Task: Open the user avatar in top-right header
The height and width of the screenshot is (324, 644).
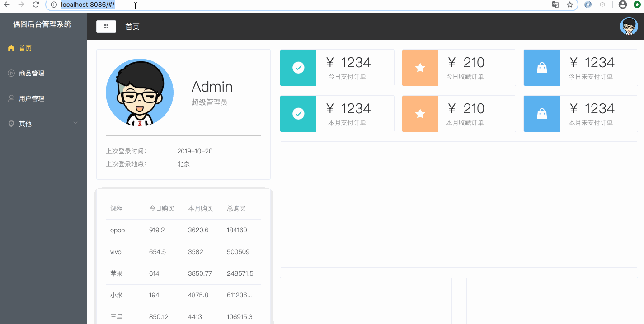Action: pyautogui.click(x=629, y=27)
